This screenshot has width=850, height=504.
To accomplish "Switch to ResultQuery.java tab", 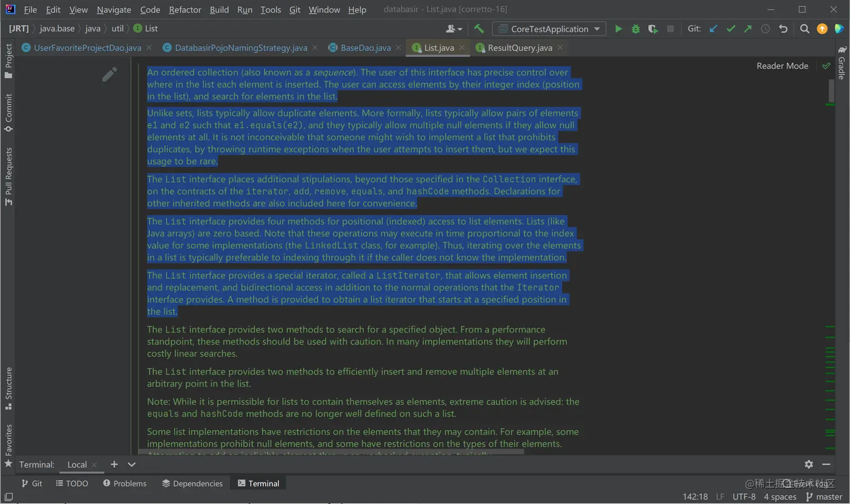I will coord(519,48).
